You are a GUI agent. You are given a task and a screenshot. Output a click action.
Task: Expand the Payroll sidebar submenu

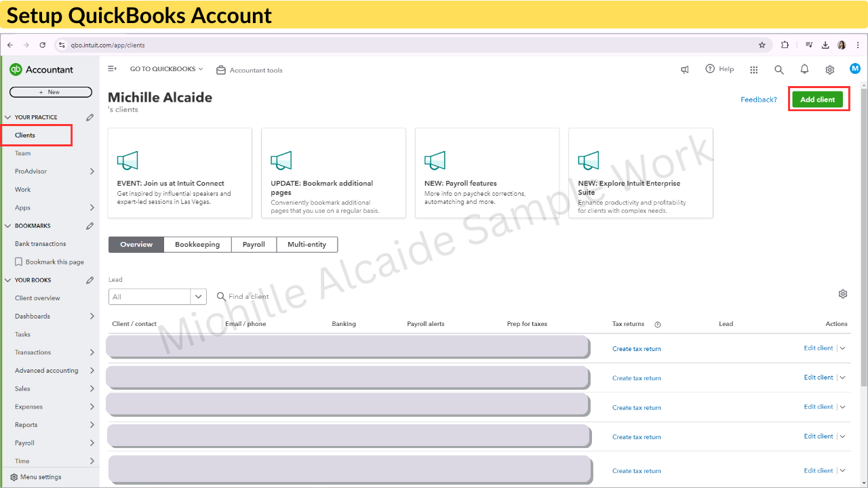click(x=92, y=443)
